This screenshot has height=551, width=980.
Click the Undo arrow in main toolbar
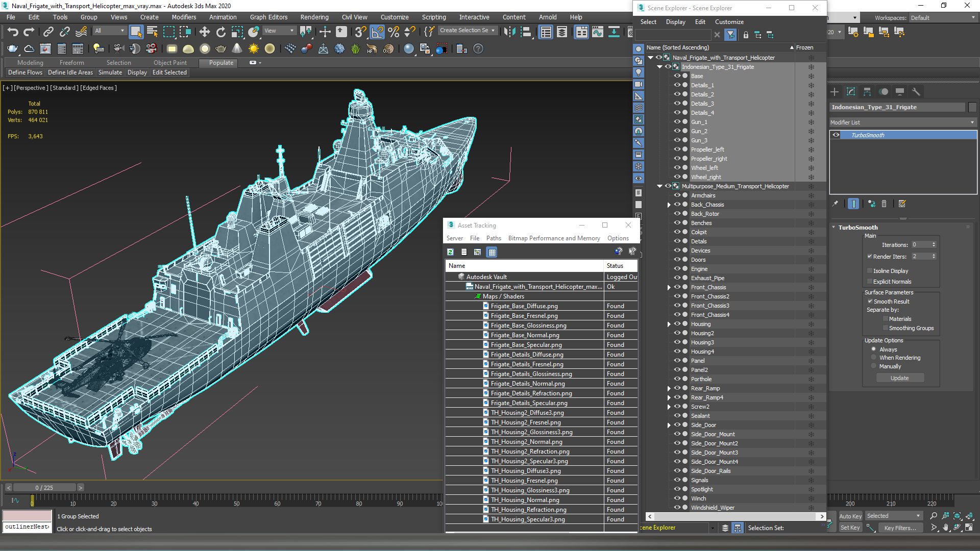coord(13,32)
